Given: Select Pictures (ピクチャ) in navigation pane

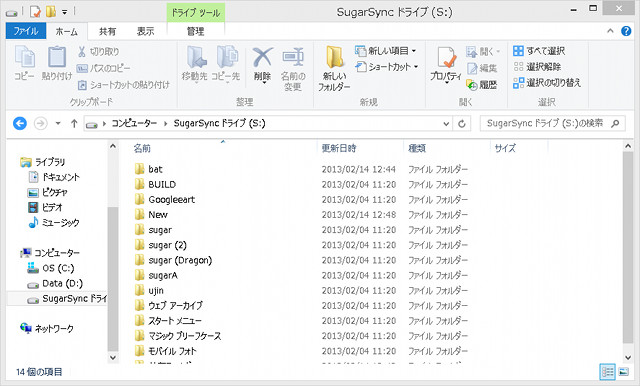Looking at the screenshot, I should pyautogui.click(x=47, y=192).
